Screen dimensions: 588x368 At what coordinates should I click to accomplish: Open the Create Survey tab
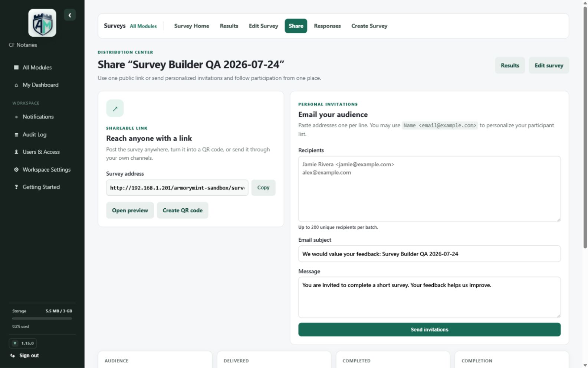point(369,26)
